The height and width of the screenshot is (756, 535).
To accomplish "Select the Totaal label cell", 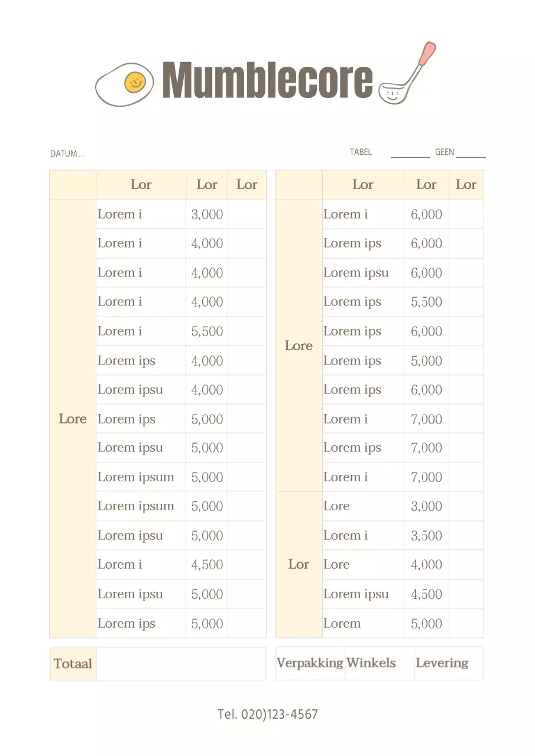I will (73, 664).
